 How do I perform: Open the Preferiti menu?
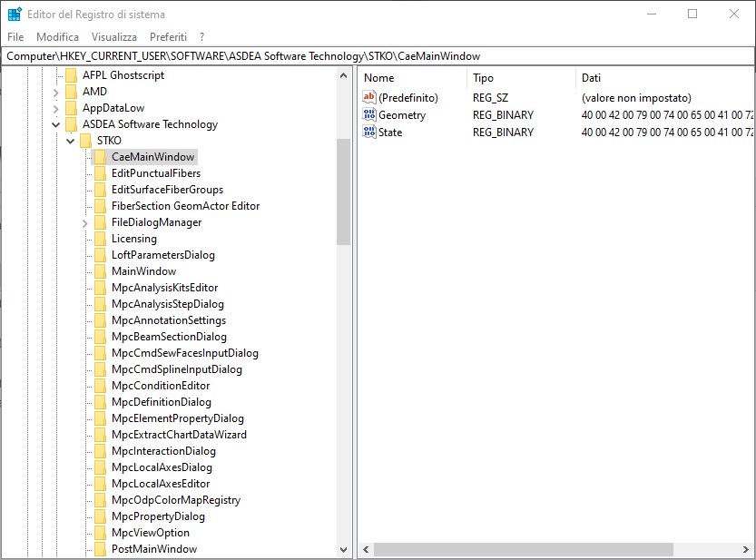[168, 37]
